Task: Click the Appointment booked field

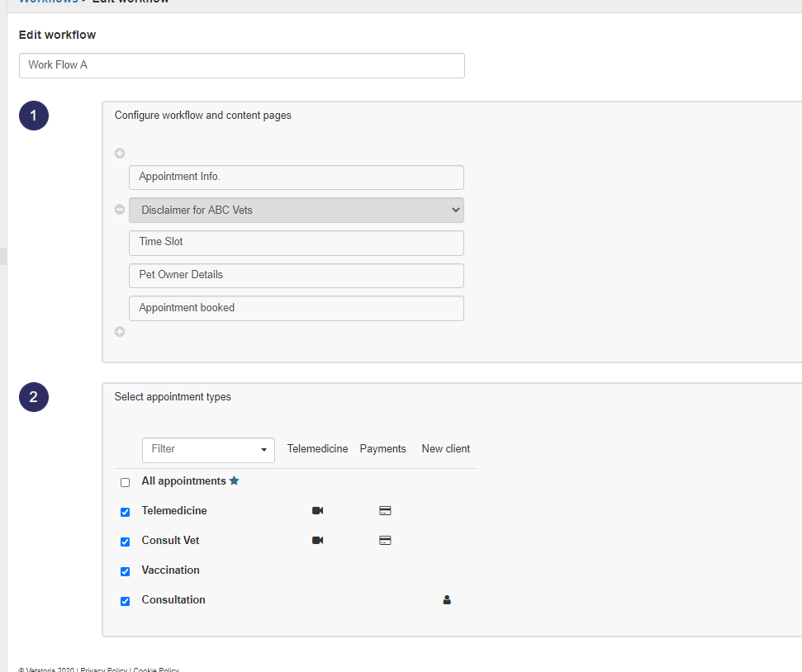Action: (x=297, y=309)
